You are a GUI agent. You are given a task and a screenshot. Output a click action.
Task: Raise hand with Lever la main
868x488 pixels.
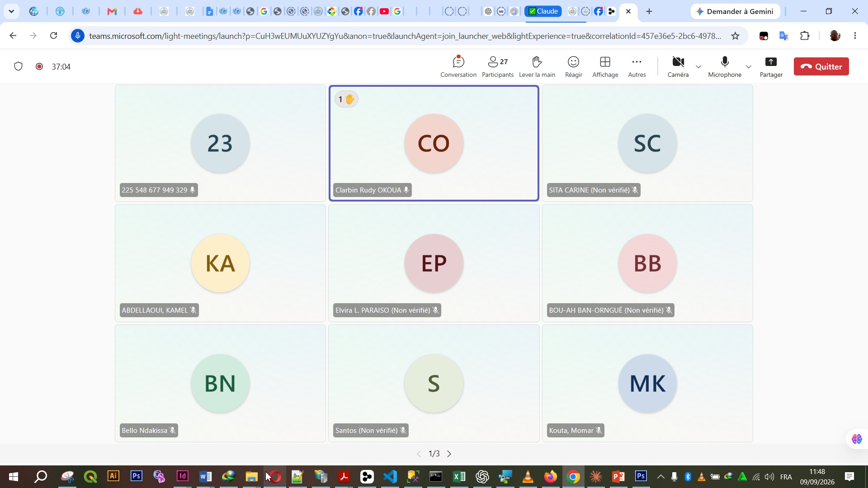tap(537, 66)
